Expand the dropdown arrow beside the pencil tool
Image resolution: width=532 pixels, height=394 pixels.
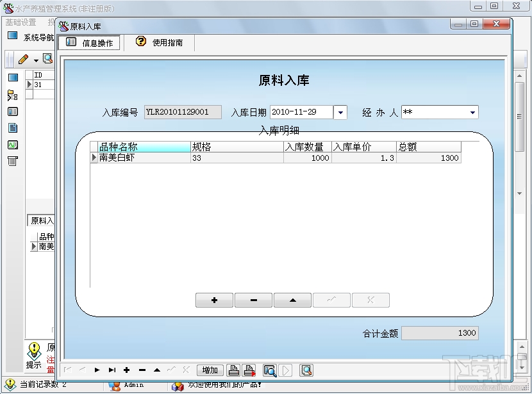(x=36, y=58)
